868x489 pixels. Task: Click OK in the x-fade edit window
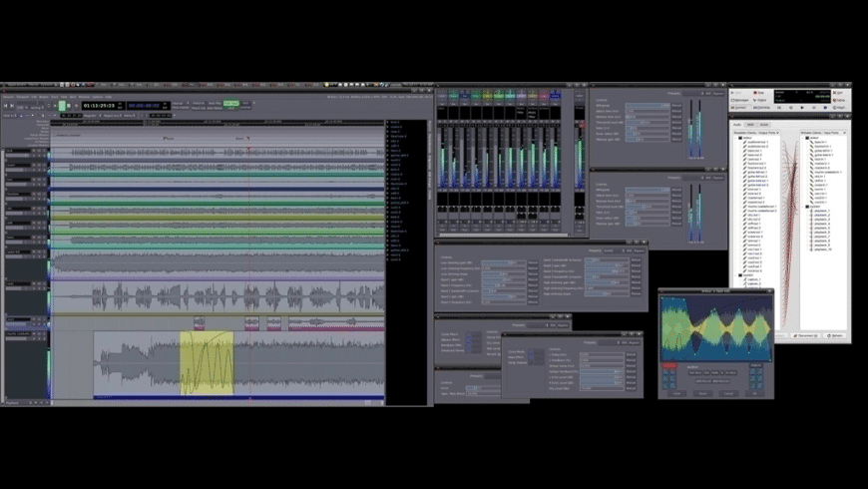[754, 393]
